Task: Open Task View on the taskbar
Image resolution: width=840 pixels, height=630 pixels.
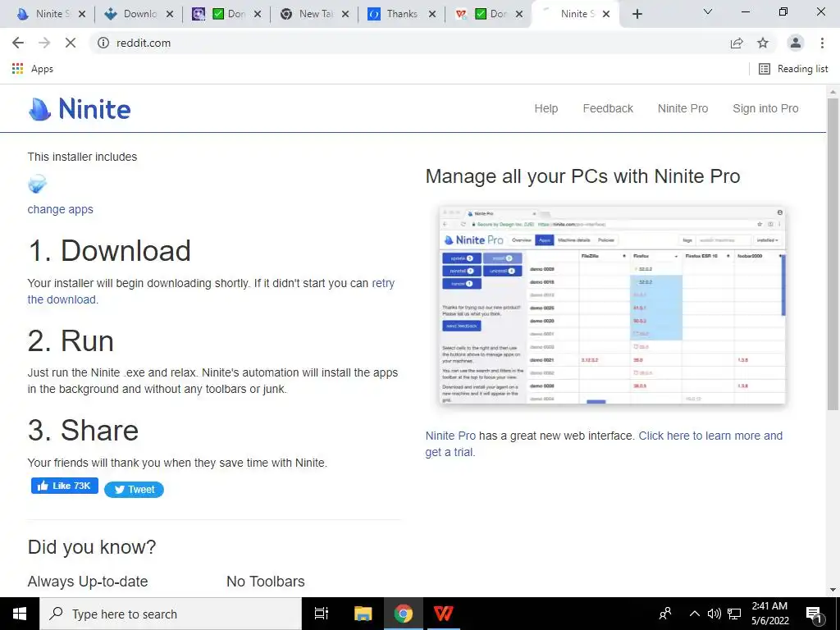Action: (322, 614)
